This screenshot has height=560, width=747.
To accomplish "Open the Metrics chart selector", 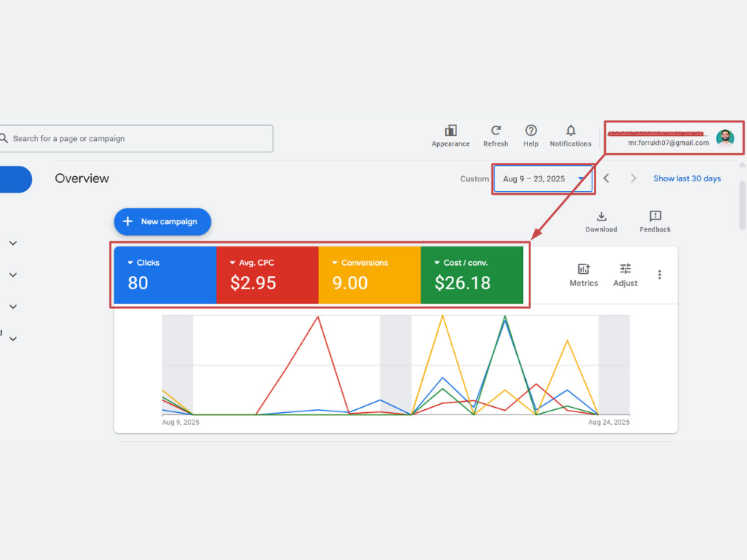I will 583,275.
